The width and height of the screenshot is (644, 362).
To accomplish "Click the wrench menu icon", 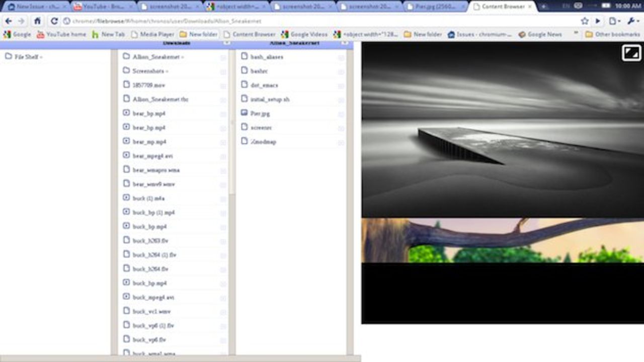I will pos(631,21).
